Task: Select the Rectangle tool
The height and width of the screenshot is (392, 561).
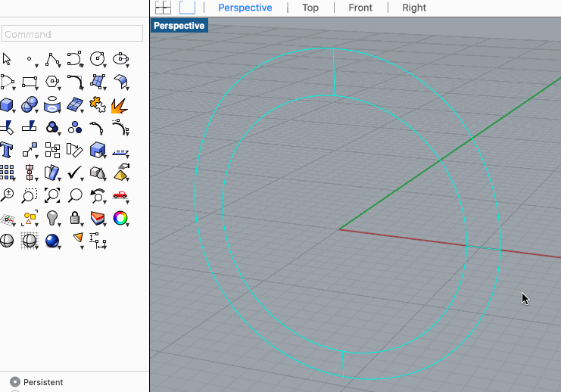Action: pyautogui.click(x=30, y=82)
